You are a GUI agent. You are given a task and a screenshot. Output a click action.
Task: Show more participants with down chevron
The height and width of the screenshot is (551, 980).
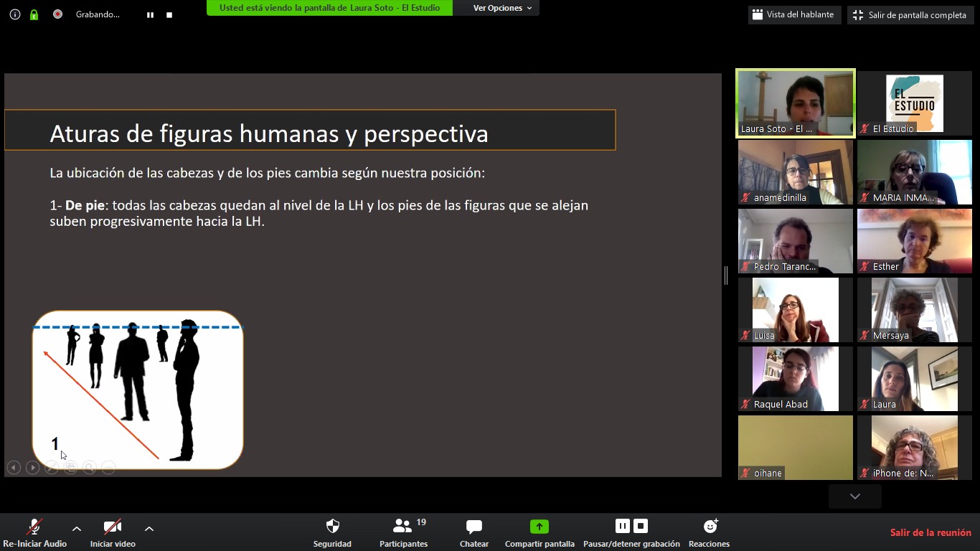pyautogui.click(x=854, y=496)
